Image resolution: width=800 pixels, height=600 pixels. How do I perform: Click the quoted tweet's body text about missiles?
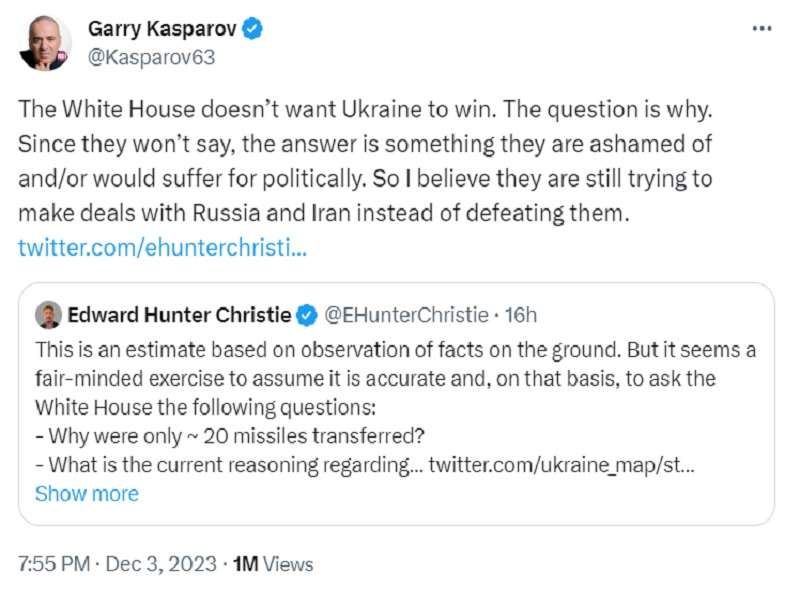pos(380,380)
